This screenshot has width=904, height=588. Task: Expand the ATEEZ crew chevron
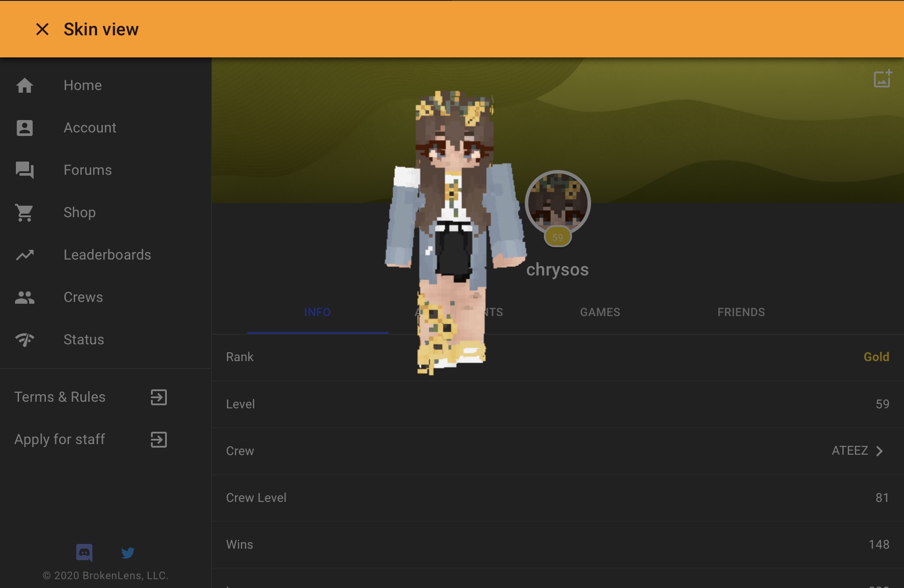tap(879, 451)
